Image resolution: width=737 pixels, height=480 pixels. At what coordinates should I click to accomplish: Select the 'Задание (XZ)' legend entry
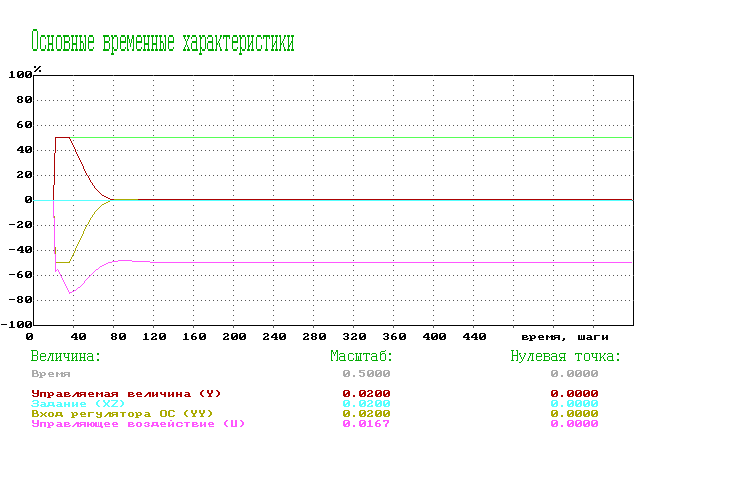79,403
